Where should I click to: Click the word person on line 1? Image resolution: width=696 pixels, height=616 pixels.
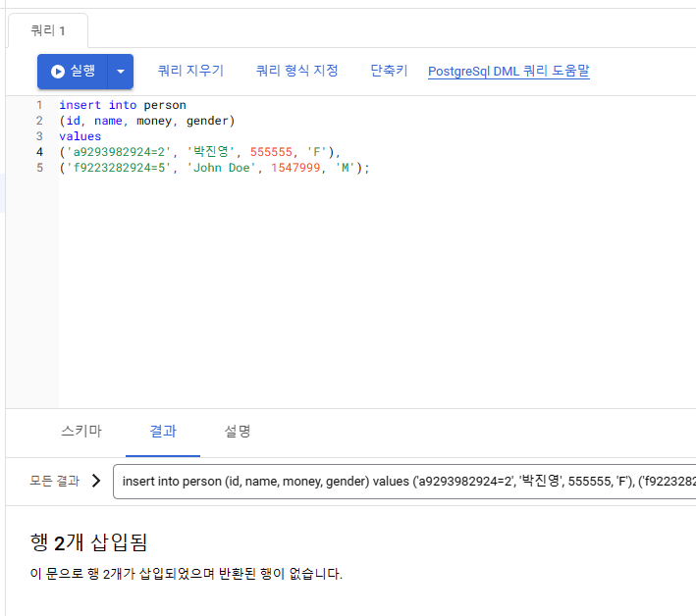[x=165, y=105]
